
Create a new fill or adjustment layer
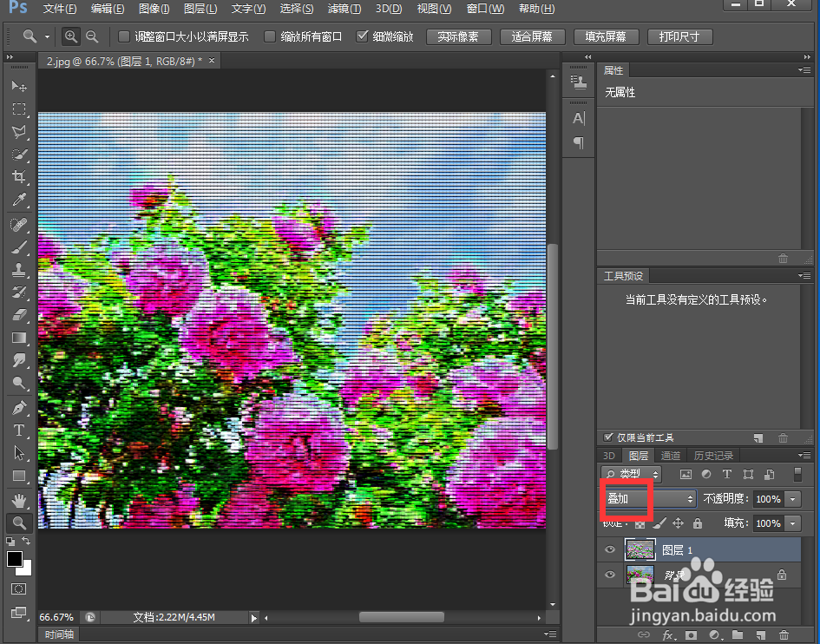coord(714,634)
